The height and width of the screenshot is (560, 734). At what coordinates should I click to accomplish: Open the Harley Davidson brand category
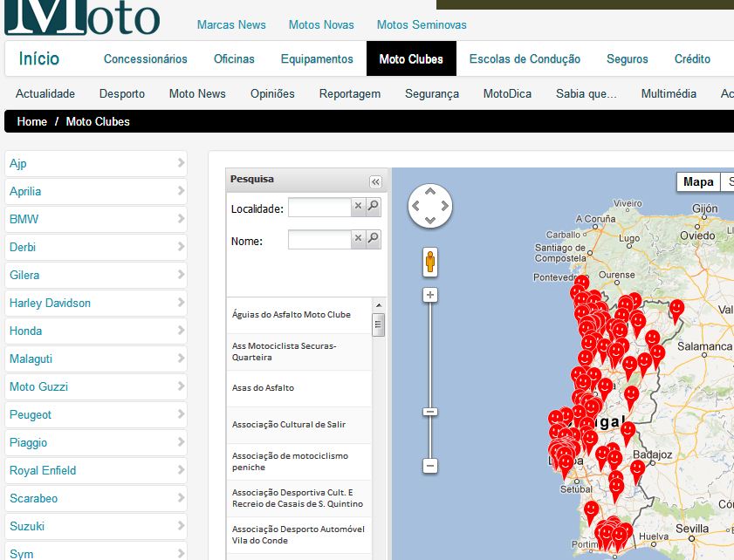[96, 304]
